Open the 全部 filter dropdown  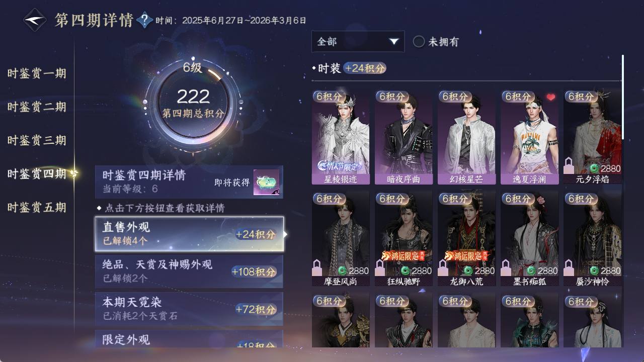click(358, 41)
